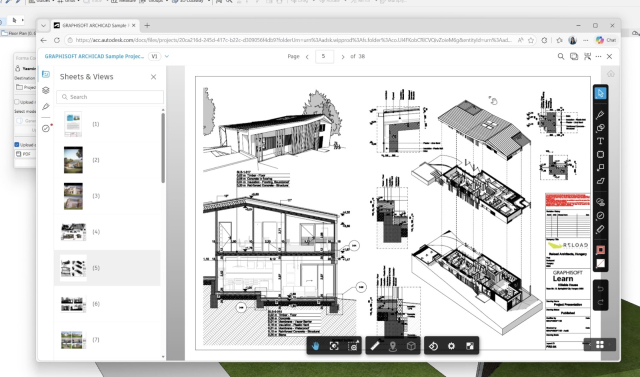The image size is (640, 377).
Task: Add page to favorites star
Action: coord(531,40)
